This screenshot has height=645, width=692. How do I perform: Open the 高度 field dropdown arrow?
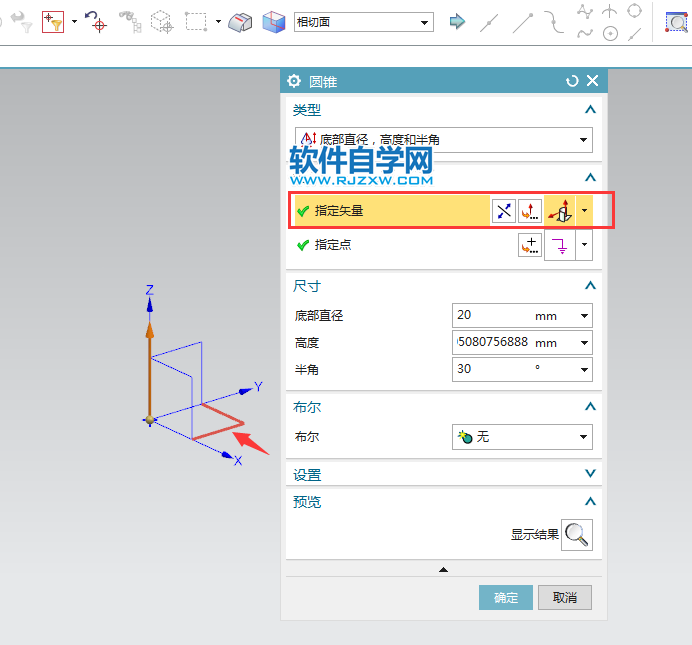point(584,343)
